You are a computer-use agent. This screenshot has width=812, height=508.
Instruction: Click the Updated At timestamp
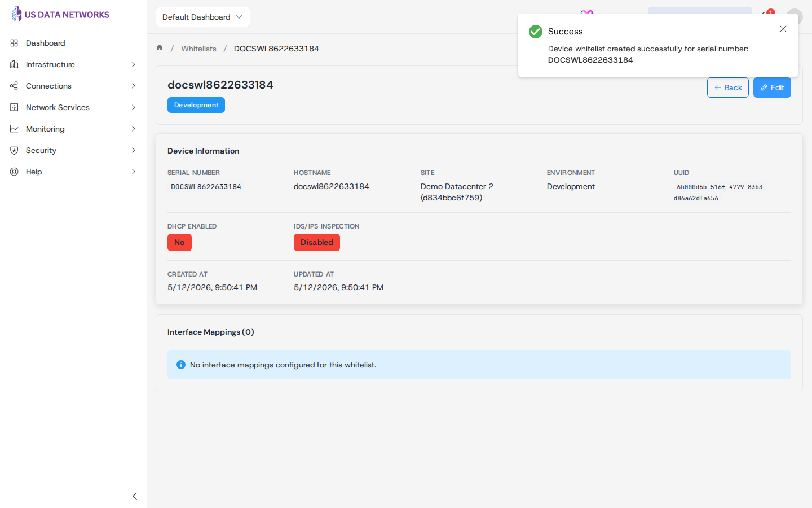(338, 287)
